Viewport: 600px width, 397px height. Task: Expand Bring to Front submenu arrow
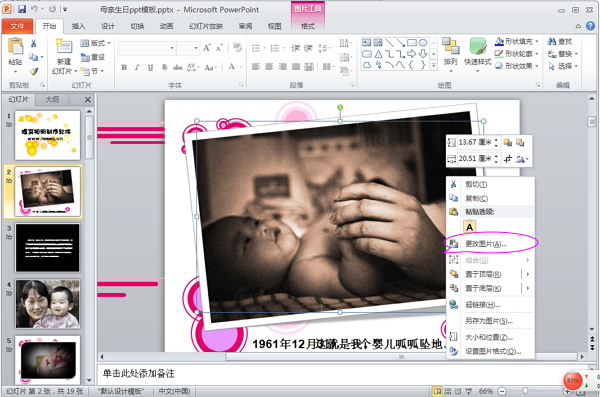tap(528, 274)
